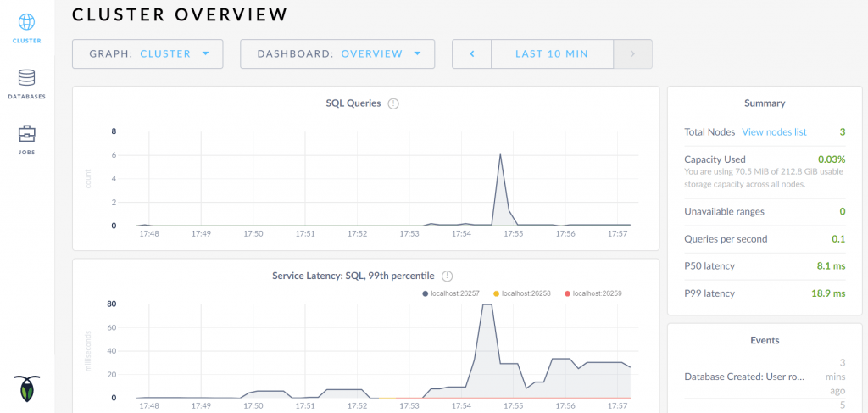
Task: Open the Jobs briefcase icon
Action: pyautogui.click(x=27, y=134)
